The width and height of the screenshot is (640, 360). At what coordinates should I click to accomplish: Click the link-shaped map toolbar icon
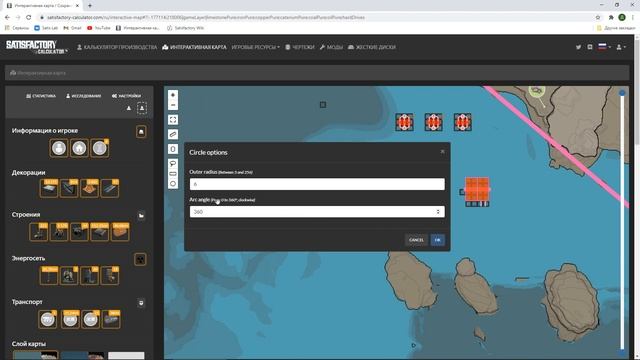pyautogui.click(x=173, y=134)
